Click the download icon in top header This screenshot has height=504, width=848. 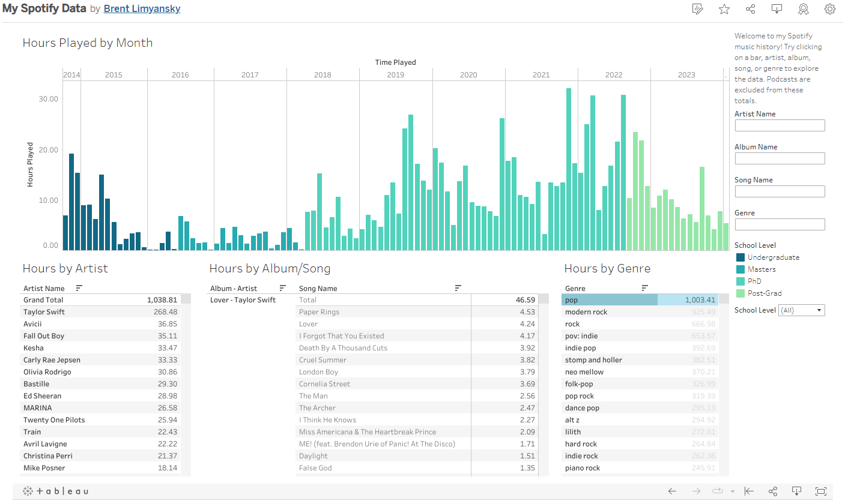click(x=777, y=9)
